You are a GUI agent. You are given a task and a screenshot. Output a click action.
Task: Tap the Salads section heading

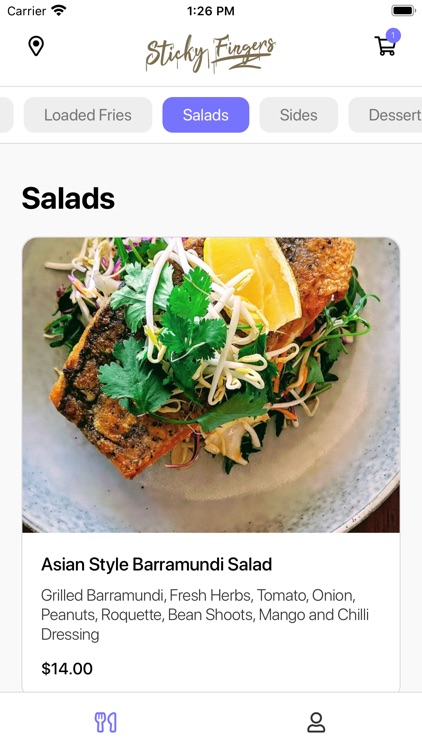tap(68, 198)
